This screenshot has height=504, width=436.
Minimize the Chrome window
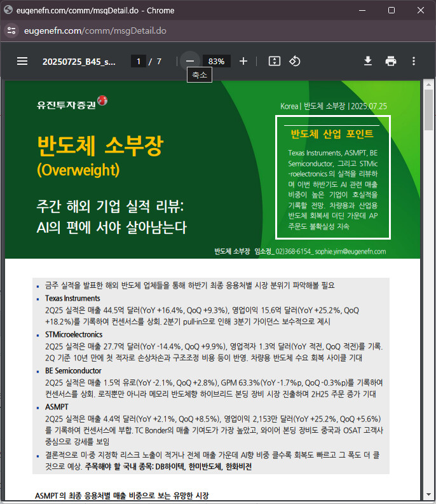362,10
